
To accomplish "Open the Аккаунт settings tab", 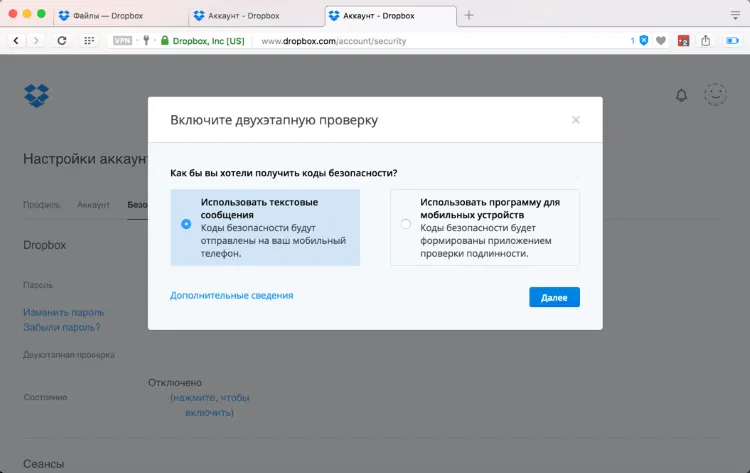I will (x=93, y=205).
